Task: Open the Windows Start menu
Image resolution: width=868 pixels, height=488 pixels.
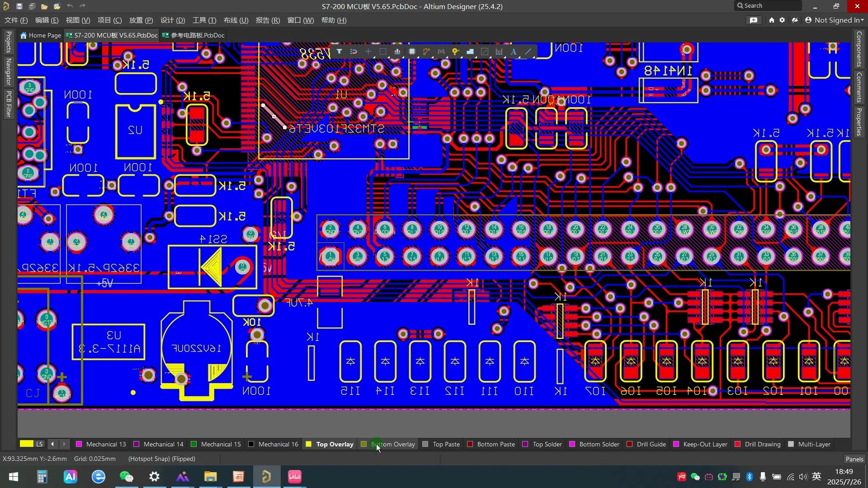Action: click(x=14, y=477)
